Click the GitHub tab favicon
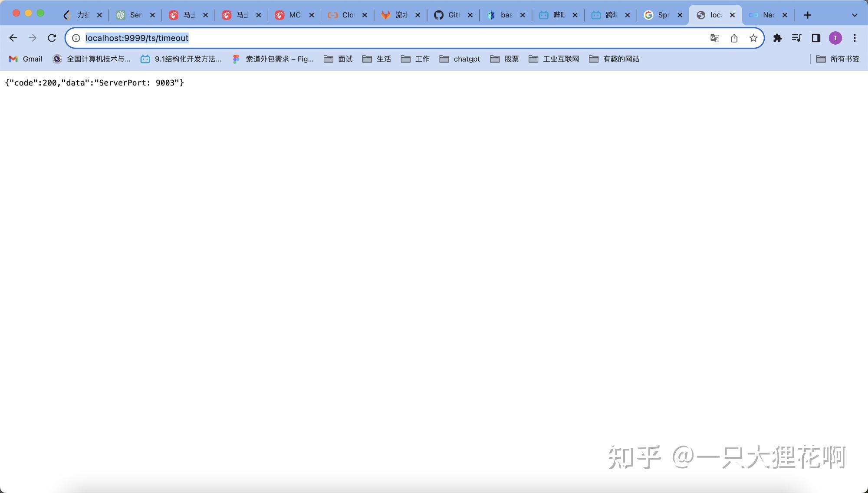Viewport: 868px width, 493px height. click(439, 14)
